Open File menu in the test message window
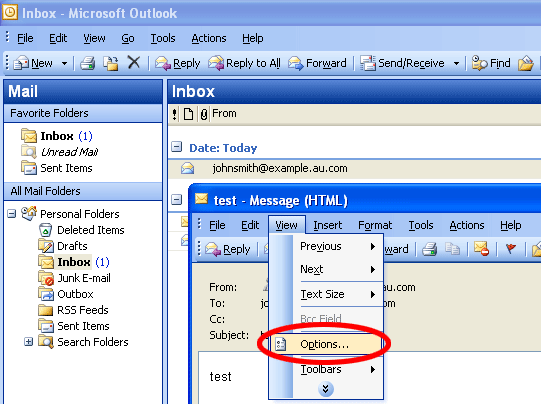The image size is (541, 404). click(x=217, y=225)
